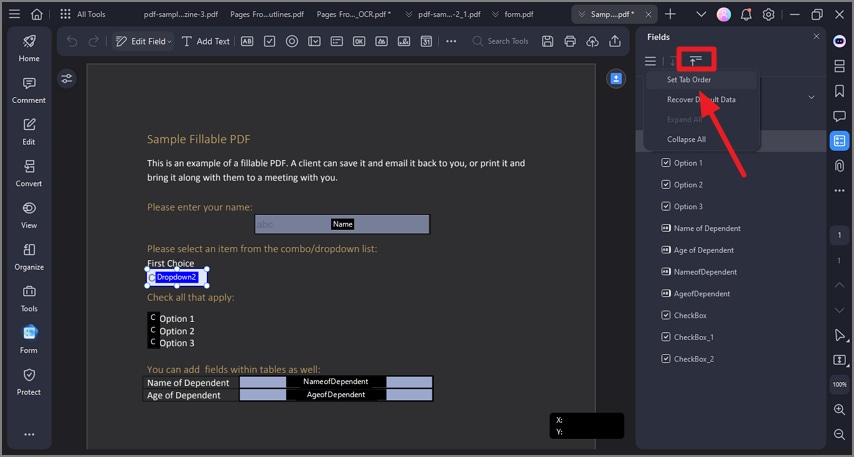854x457 pixels.
Task: Click the Add Text button
Action: (206, 41)
